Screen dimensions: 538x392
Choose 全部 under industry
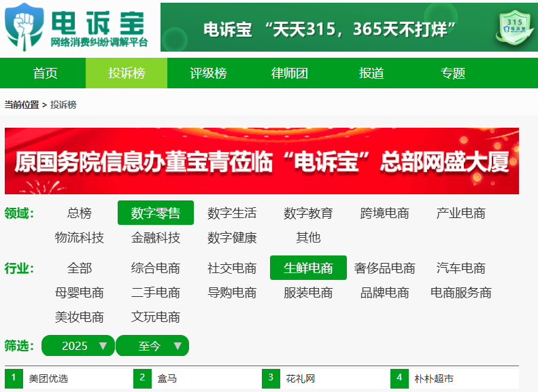[x=80, y=268]
